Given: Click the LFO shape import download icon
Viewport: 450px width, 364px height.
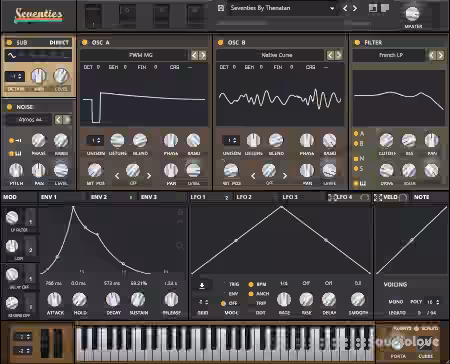Looking at the screenshot, I should [202, 285].
